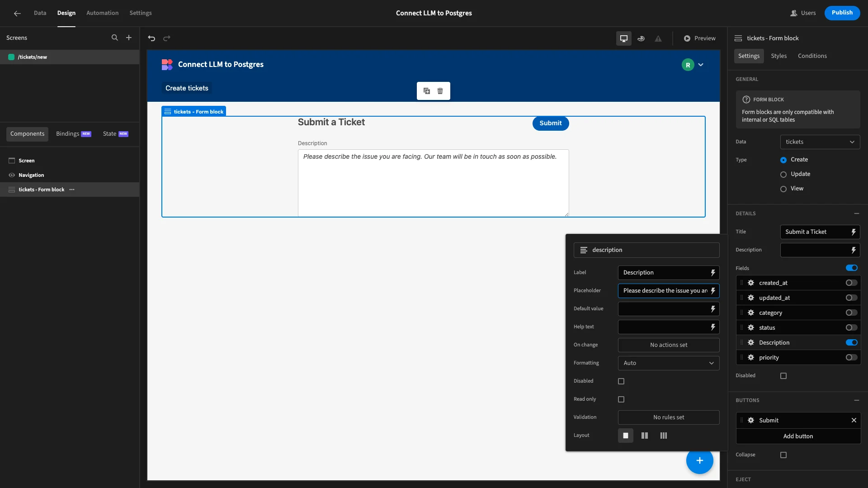Screen dimensions: 868x488
Task: Select the View form type radio
Action: [783, 189]
